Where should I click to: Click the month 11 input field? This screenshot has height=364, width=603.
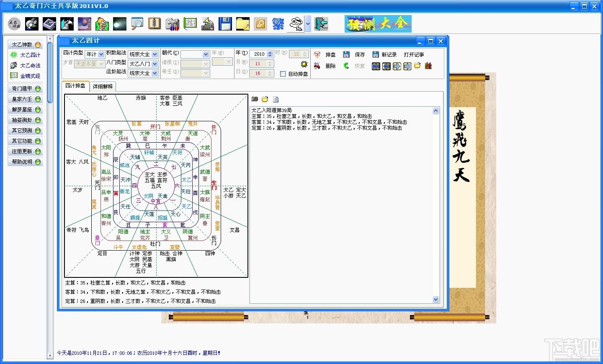(258, 64)
